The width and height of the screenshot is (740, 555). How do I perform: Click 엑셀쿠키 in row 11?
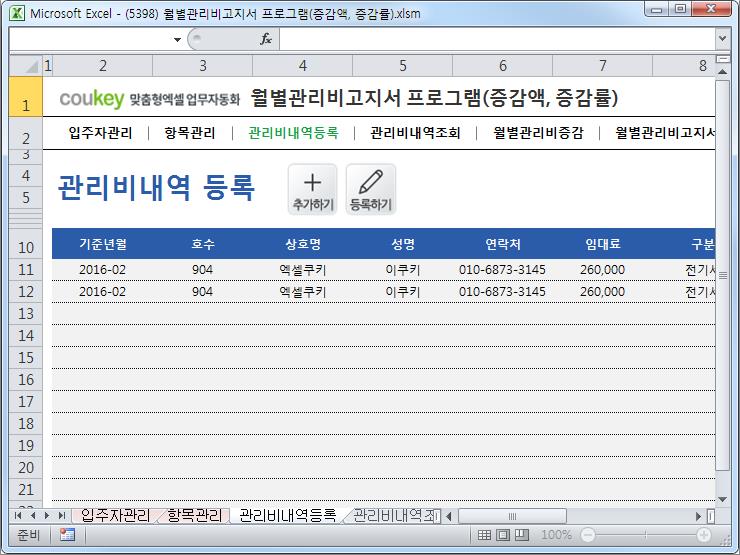[303, 270]
